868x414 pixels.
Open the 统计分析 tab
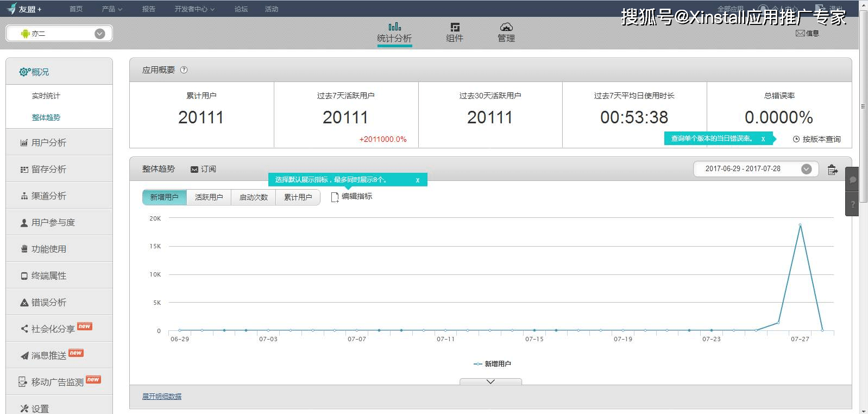pos(394,33)
